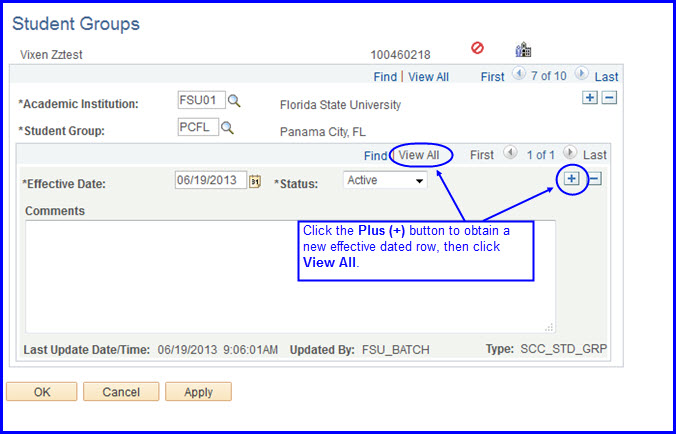Open Student Group lookup magnifier
This screenshot has height=434, width=676.
coord(227,127)
